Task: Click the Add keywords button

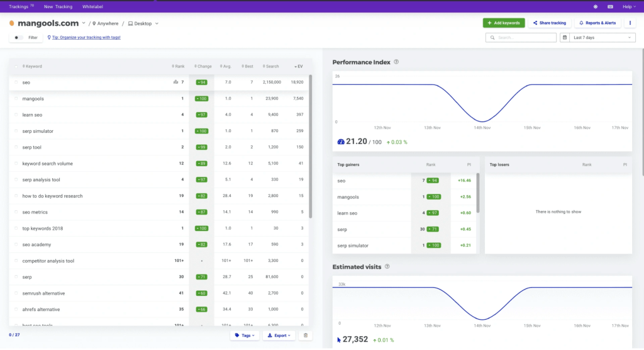Action: tap(504, 23)
